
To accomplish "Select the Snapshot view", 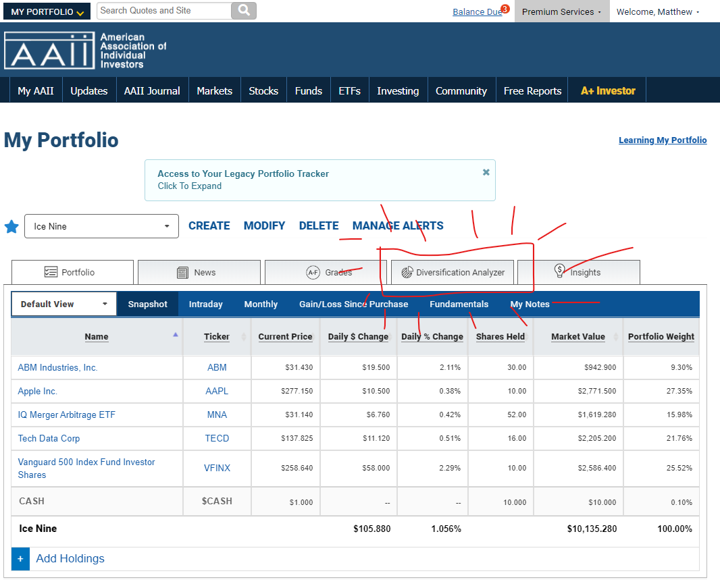I will pyautogui.click(x=147, y=304).
